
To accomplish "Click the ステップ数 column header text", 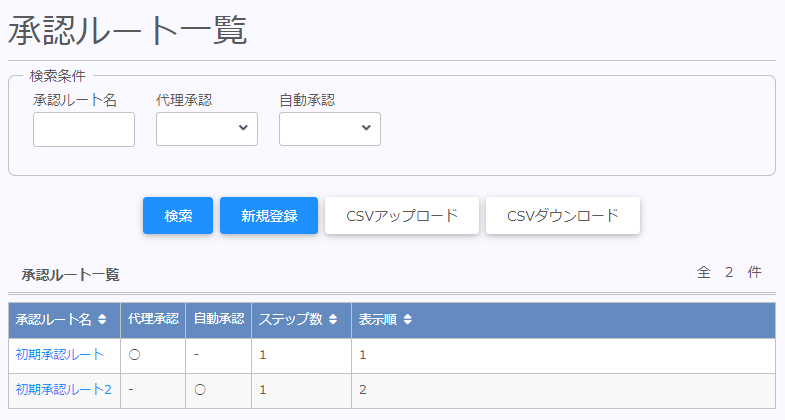I will pos(290,320).
